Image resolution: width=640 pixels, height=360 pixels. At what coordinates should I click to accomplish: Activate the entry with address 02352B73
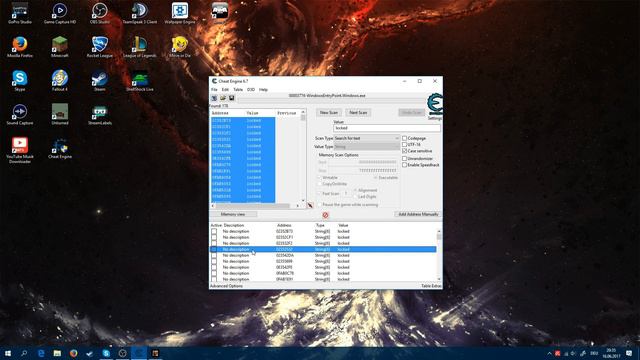click(214, 231)
